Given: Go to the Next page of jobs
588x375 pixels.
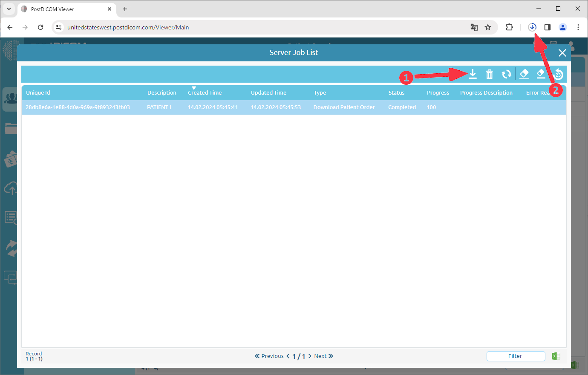Looking at the screenshot, I should pyautogui.click(x=320, y=356).
